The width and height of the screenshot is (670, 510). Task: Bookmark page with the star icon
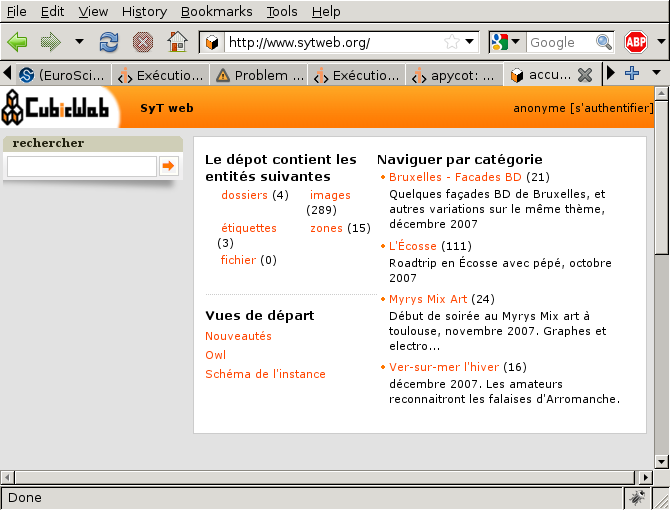(452, 42)
